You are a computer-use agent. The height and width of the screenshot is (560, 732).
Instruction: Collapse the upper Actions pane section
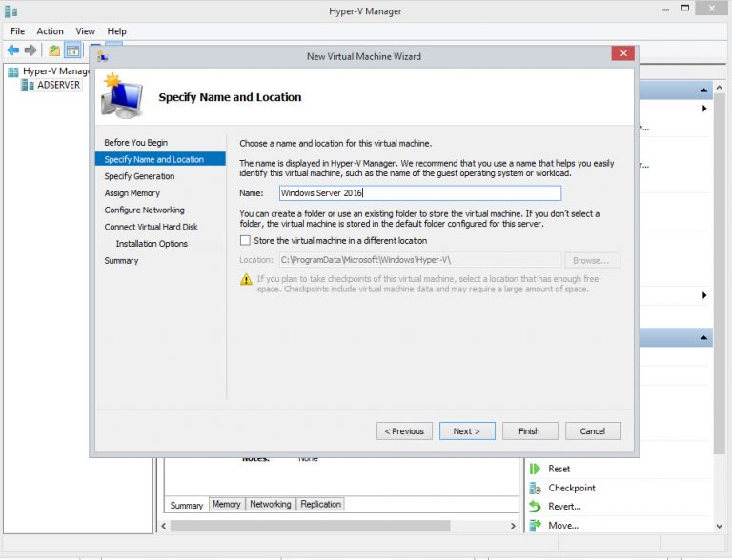point(704,90)
